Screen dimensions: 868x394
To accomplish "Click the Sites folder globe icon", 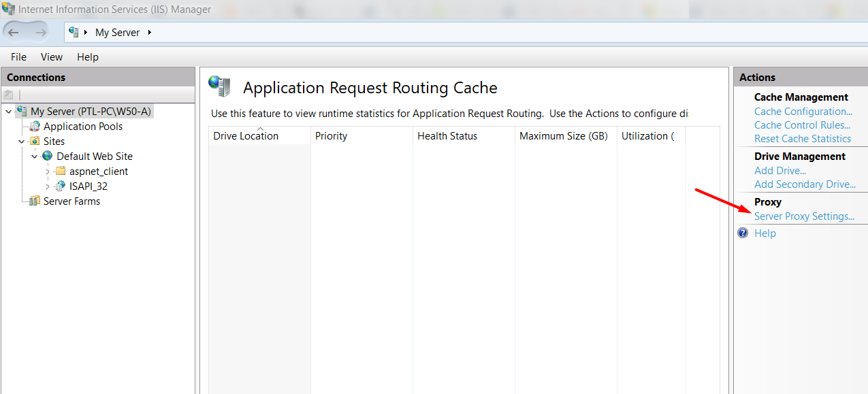I will point(35,141).
